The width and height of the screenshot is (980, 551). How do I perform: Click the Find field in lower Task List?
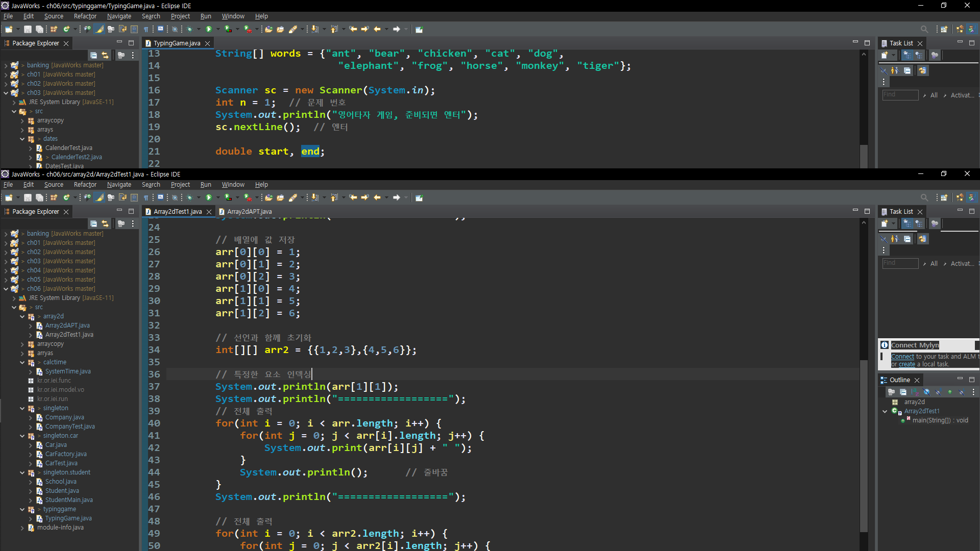[900, 263]
